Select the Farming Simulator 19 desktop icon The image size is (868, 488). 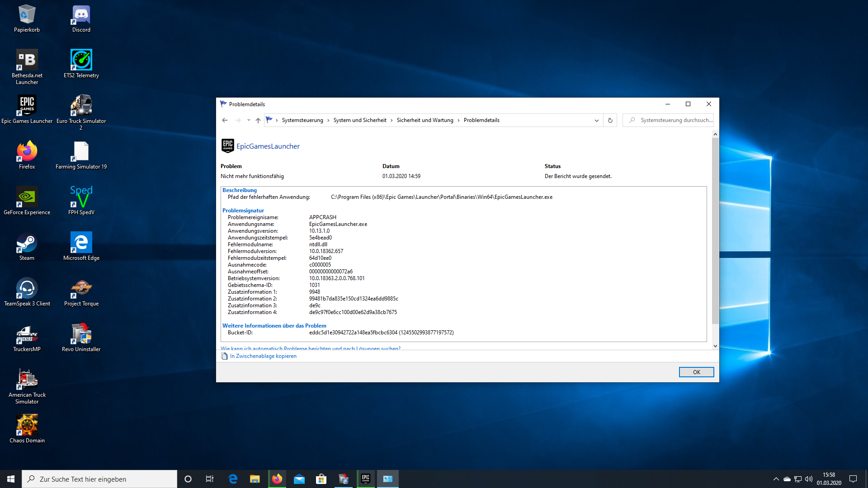(x=81, y=155)
